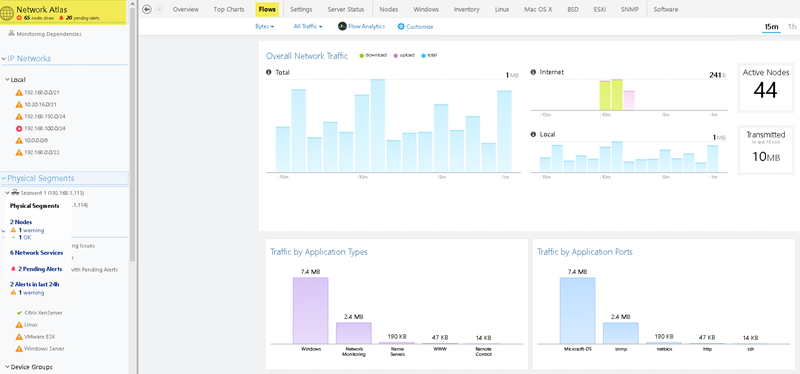This screenshot has width=800, height=374.
Task: Click the Segment 1 network icon
Action: (x=15, y=193)
